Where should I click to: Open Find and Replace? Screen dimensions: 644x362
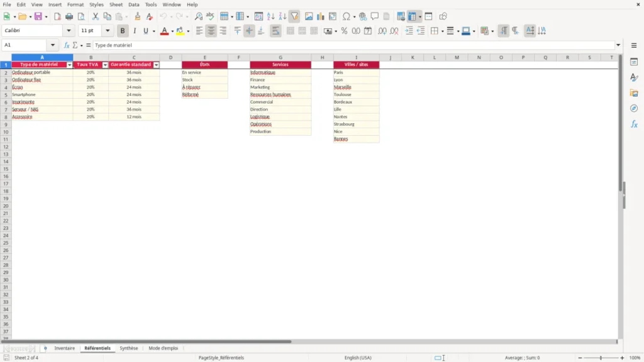coord(198,16)
